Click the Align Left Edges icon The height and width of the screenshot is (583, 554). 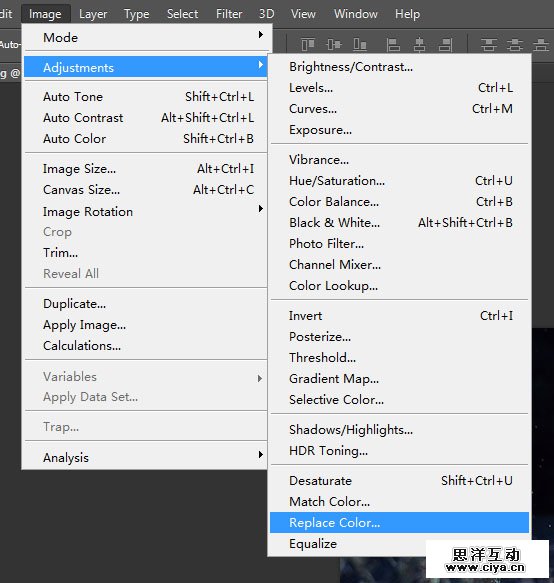point(393,45)
